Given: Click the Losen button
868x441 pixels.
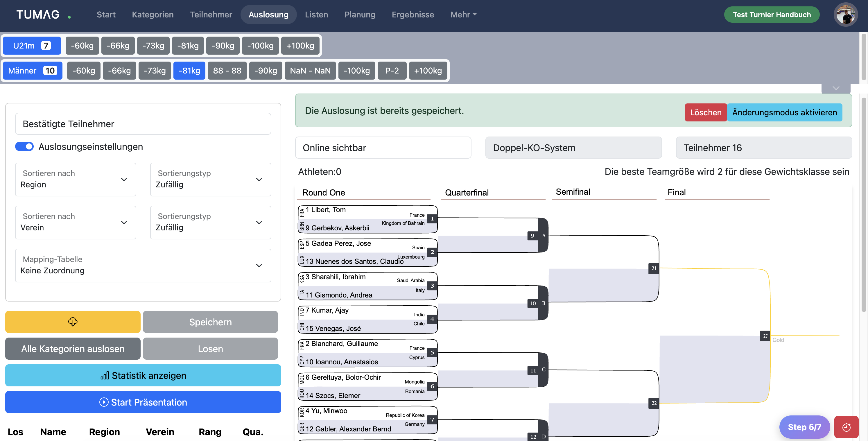Looking at the screenshot, I should point(210,349).
